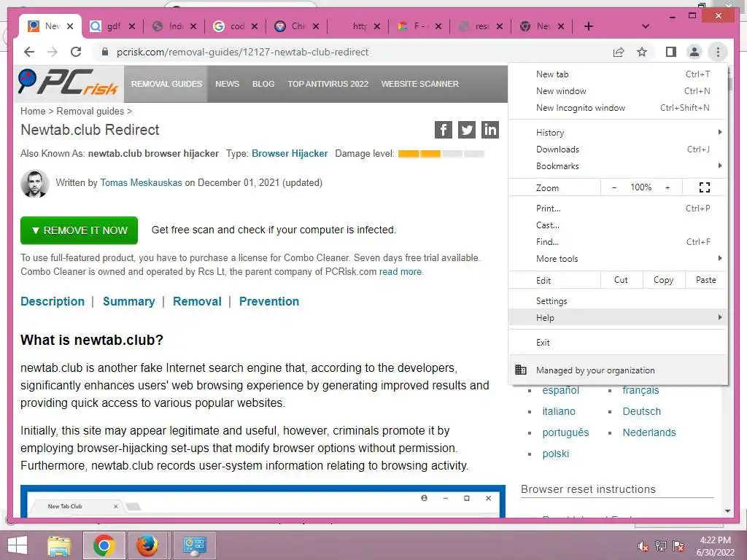Jump to the Removal section link
Viewport: 747px width, 560px height.
(197, 301)
